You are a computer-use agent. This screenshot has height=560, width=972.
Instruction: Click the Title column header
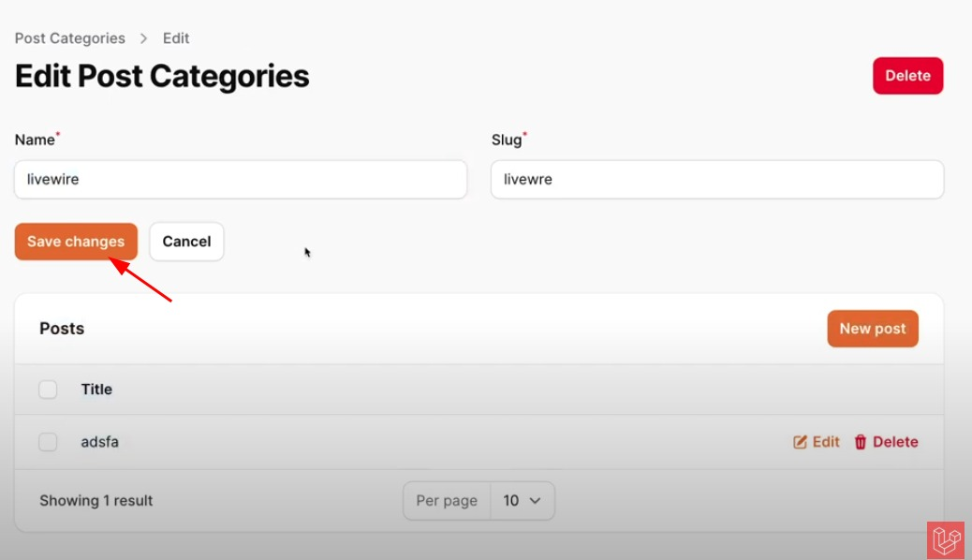pos(96,390)
